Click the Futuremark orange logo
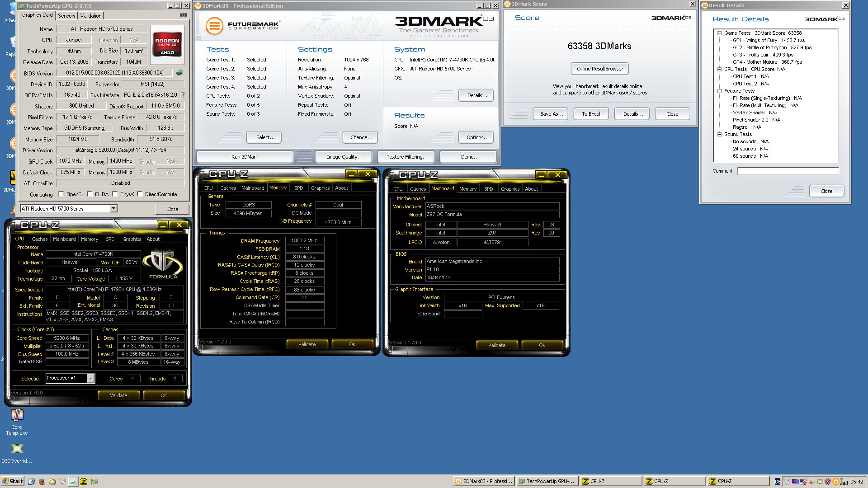868x488 pixels. click(215, 26)
